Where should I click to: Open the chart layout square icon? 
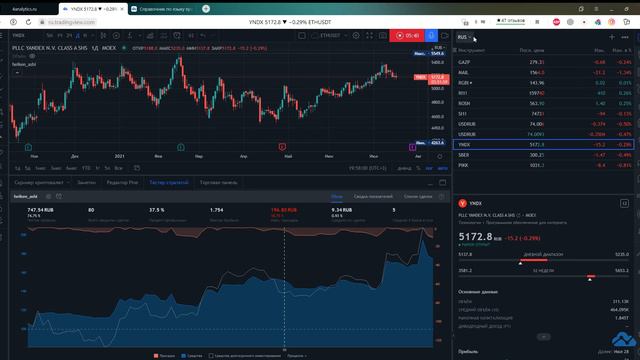pos(302,36)
